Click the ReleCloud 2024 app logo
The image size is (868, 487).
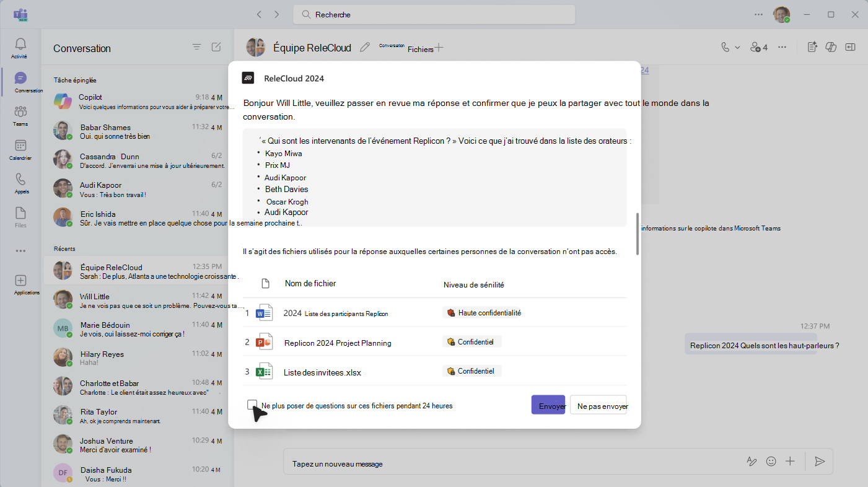pos(248,78)
